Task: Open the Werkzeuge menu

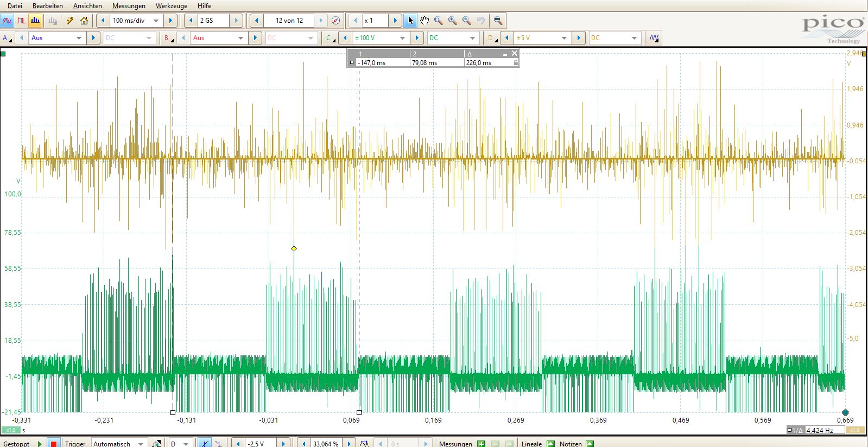Action: click(x=171, y=6)
